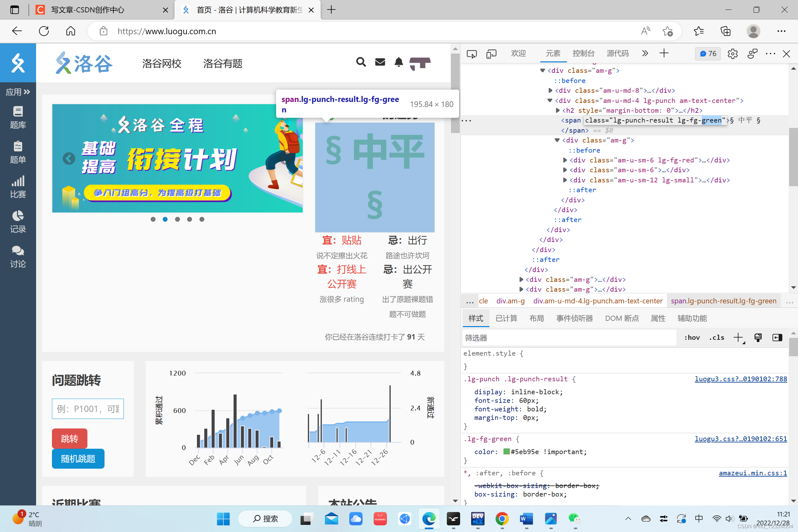798x532 pixels.
Task: Switch to the 控制台 tab
Action: pyautogui.click(x=583, y=54)
